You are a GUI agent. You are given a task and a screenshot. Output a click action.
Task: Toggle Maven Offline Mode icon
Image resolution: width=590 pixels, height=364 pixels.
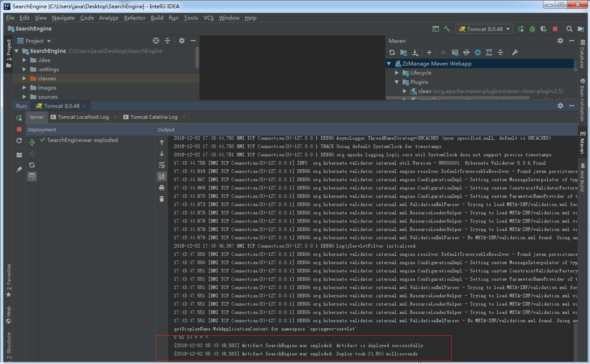(x=466, y=52)
